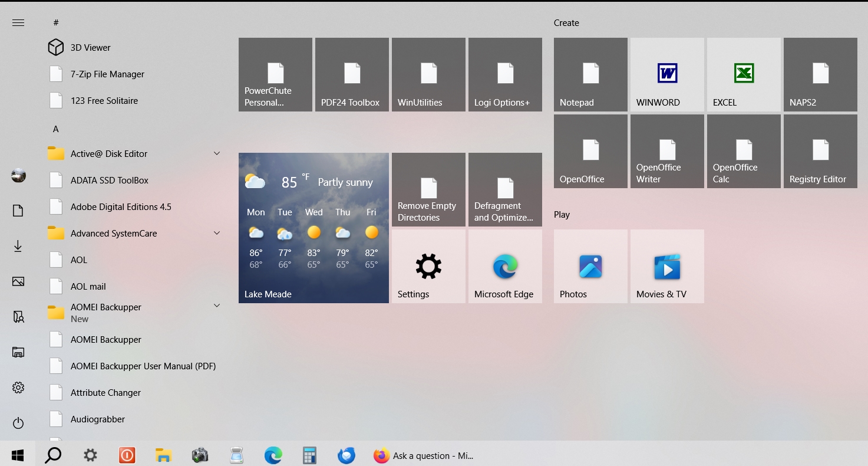The image size is (868, 466).
Task: Open ADATA SSD ToolBox
Action: pyautogui.click(x=134, y=180)
